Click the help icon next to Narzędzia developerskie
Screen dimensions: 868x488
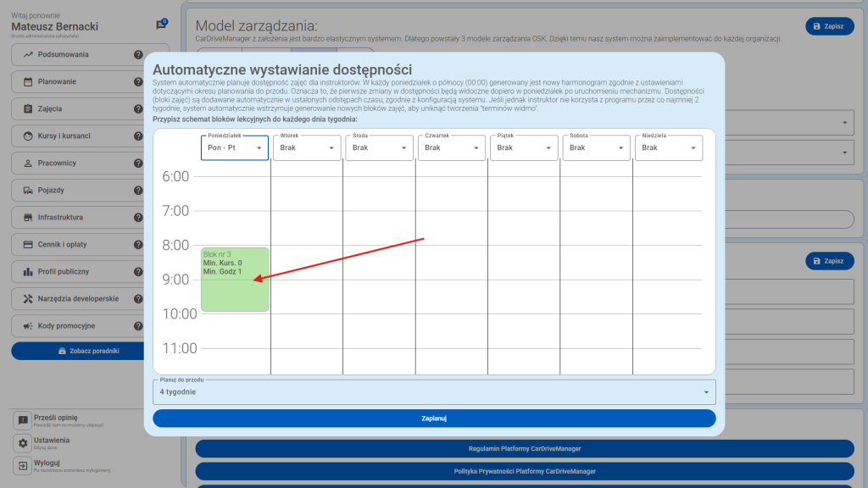(138, 299)
